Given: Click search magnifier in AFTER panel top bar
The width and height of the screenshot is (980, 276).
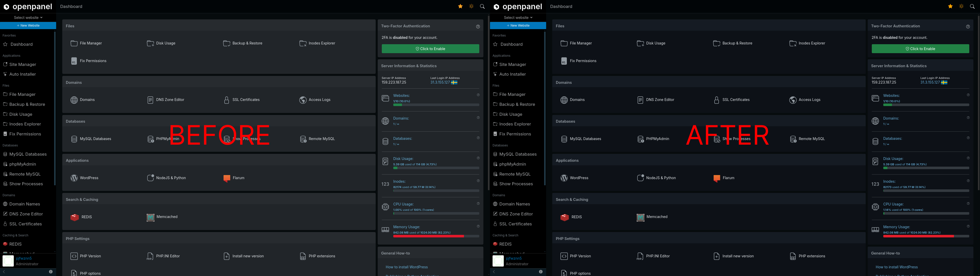Looking at the screenshot, I should [x=972, y=6].
